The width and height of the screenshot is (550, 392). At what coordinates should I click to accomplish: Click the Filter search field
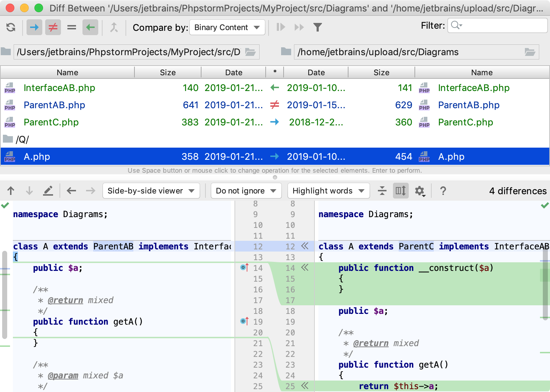(497, 25)
